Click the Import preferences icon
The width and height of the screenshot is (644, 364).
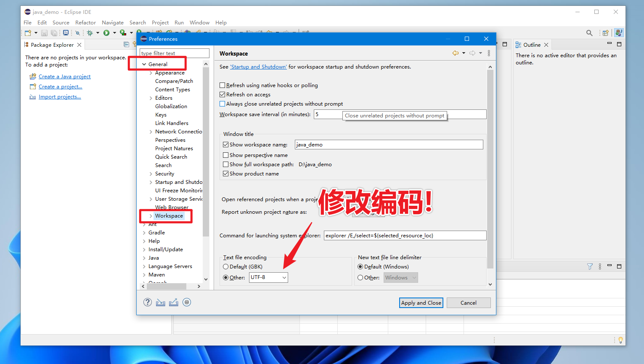pyautogui.click(x=161, y=302)
